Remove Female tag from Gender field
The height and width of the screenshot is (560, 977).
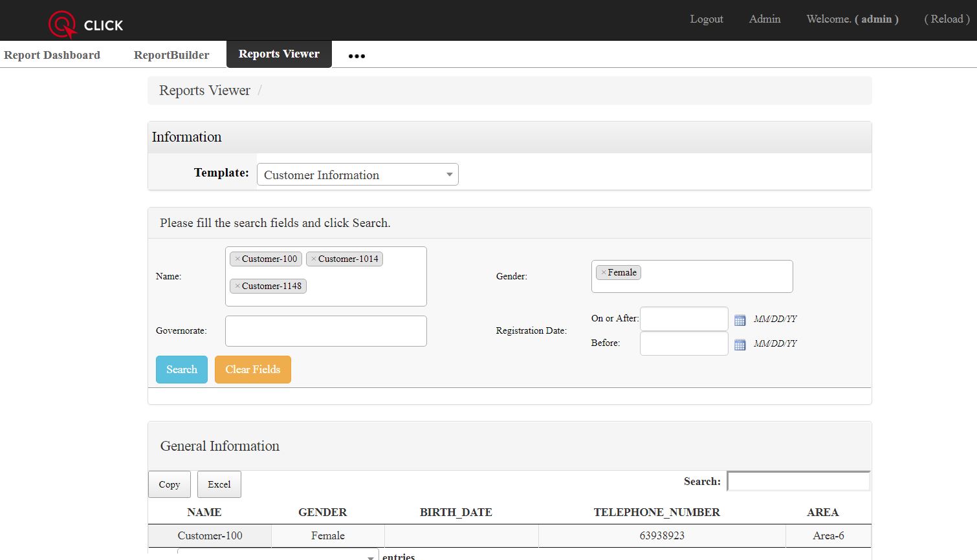[x=604, y=273]
